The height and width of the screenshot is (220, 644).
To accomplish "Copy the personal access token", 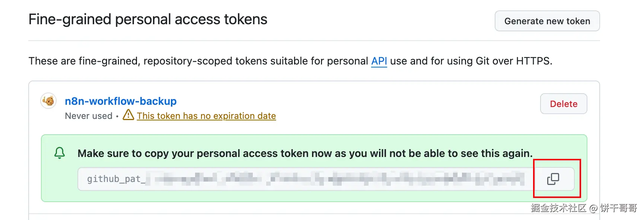I will coord(553,179).
